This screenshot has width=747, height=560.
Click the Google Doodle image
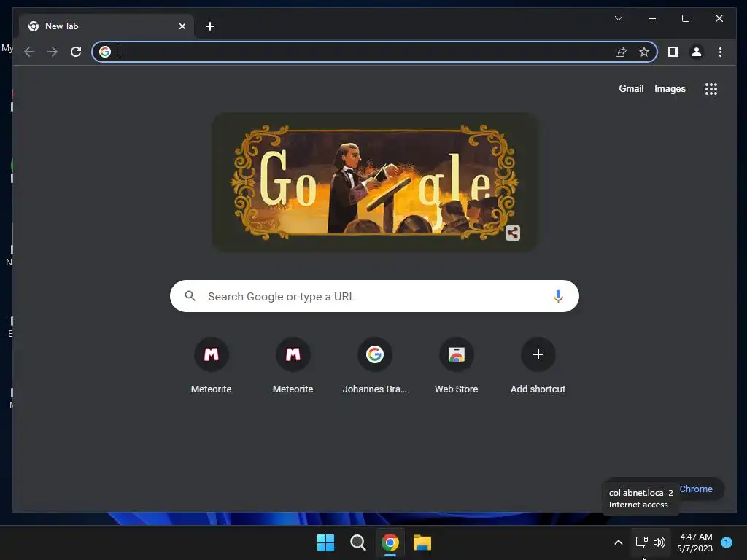374,182
